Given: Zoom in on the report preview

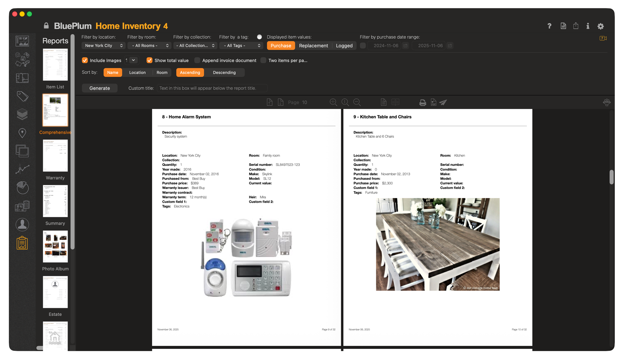Looking at the screenshot, I should 333,102.
